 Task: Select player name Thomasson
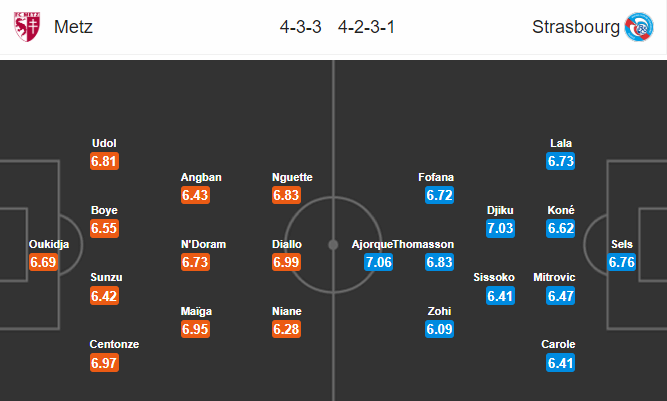click(x=423, y=245)
